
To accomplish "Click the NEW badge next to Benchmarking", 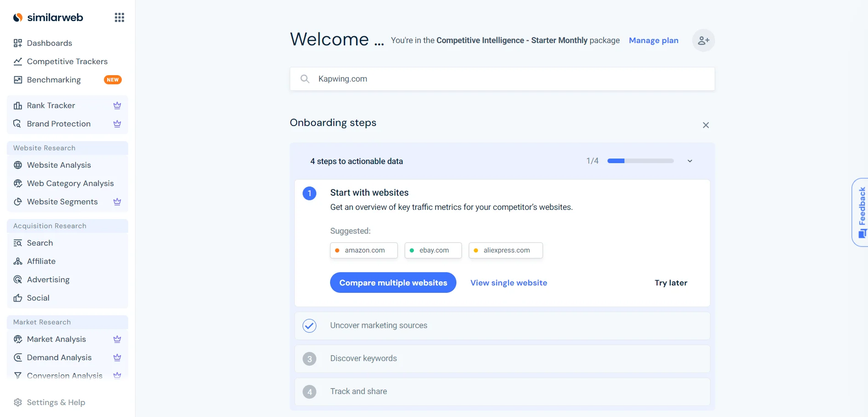I will 113,80.
